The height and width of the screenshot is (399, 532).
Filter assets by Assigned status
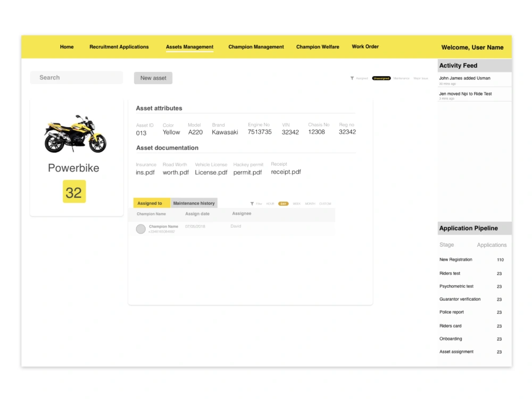362,78
